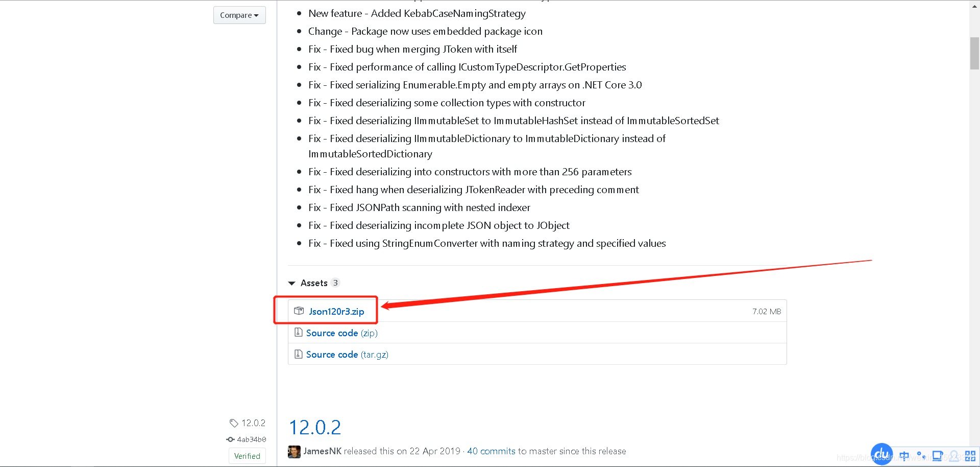980x467 pixels.
Task: Click the 12.0.2 release heading link
Action: coord(314,427)
